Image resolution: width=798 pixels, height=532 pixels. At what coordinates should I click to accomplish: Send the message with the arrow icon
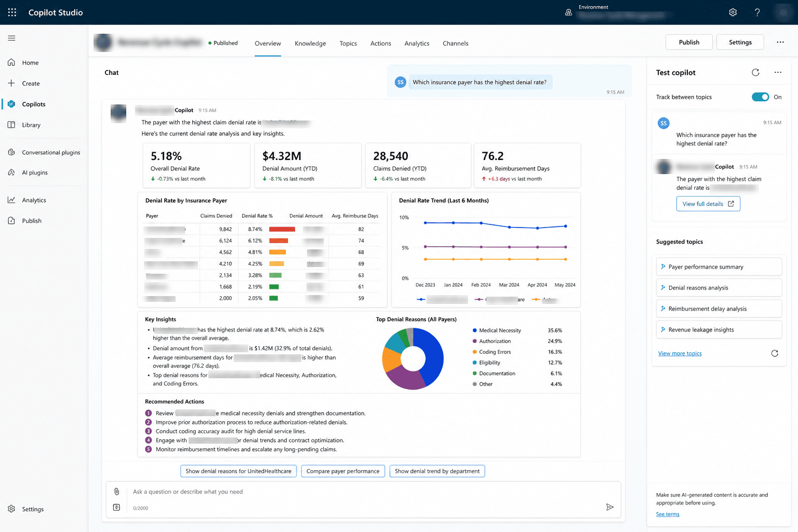pos(610,507)
